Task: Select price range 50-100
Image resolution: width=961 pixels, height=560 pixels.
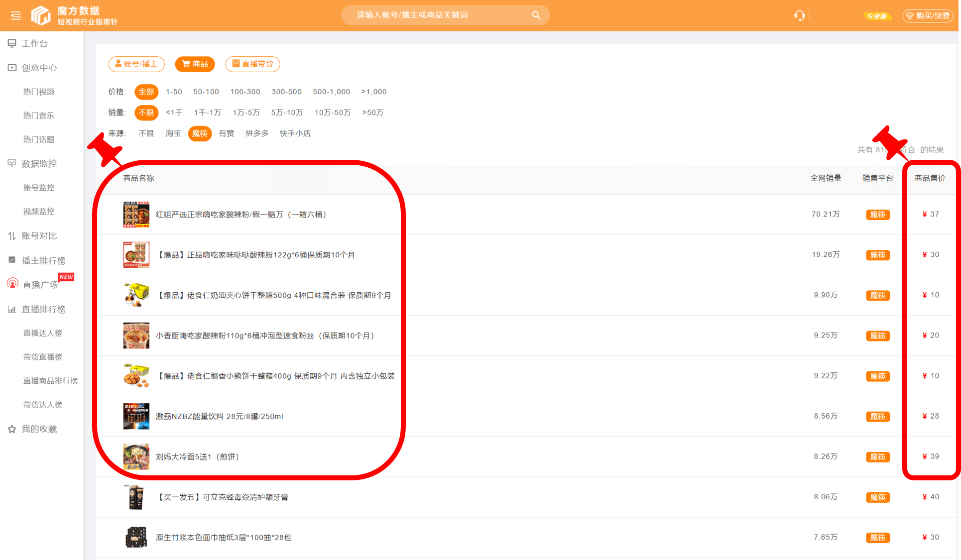Action: pyautogui.click(x=206, y=92)
